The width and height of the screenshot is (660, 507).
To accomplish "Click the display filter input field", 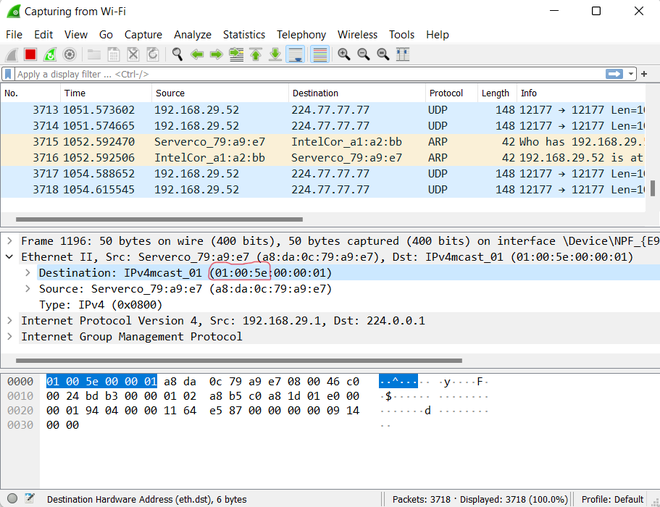I will click(x=309, y=74).
